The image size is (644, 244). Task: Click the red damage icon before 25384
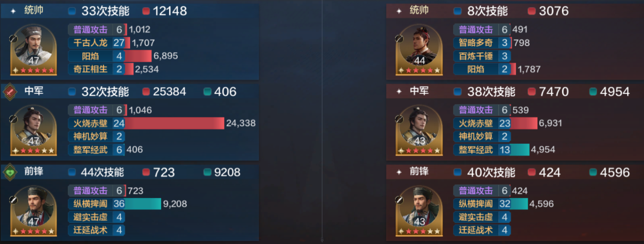[146, 92]
